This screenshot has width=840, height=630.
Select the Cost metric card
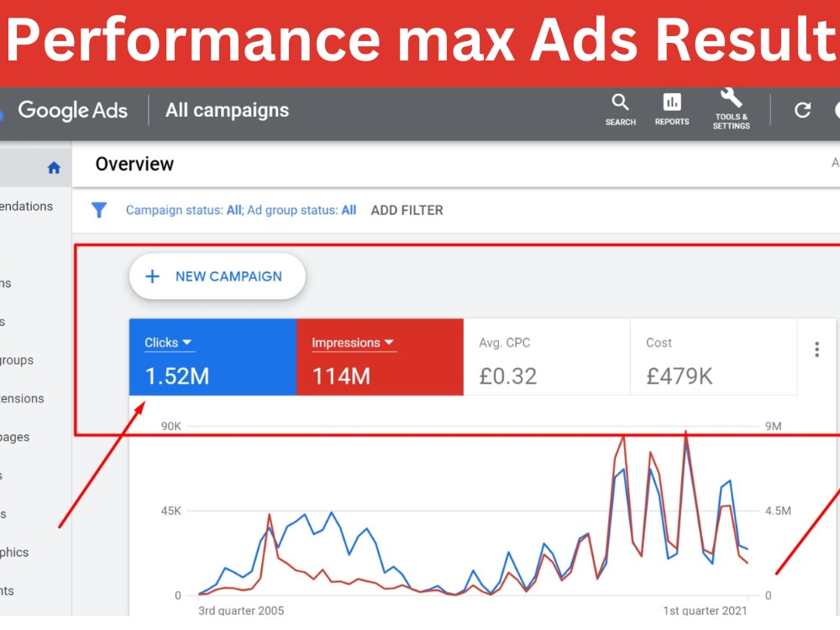[713, 357]
